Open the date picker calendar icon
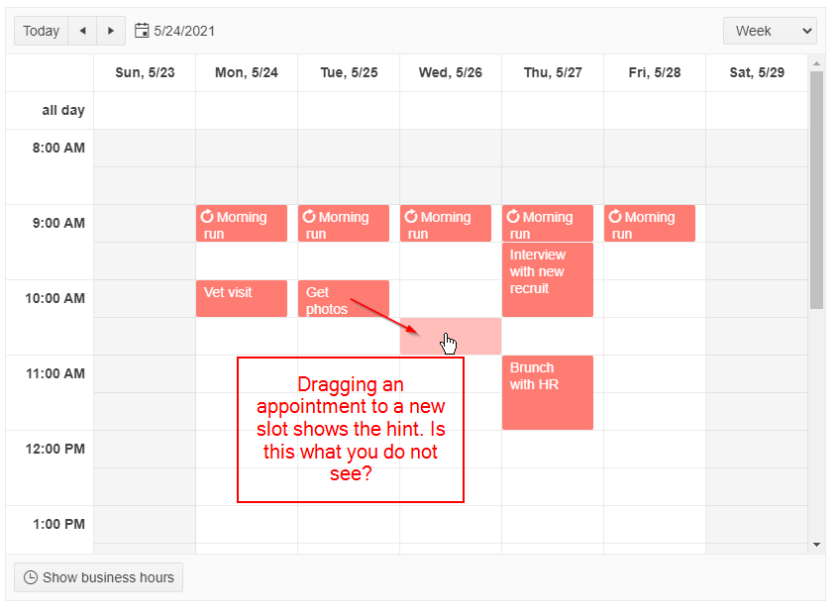 [142, 31]
